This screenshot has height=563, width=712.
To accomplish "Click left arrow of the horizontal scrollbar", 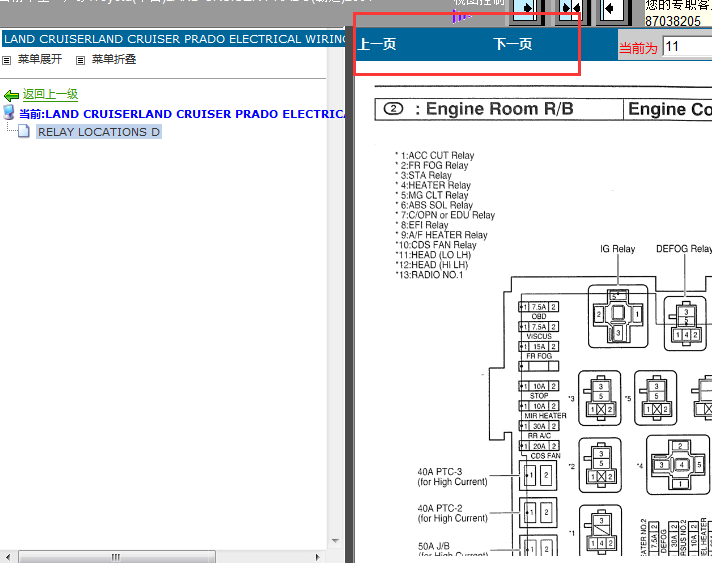I will 7,557.
